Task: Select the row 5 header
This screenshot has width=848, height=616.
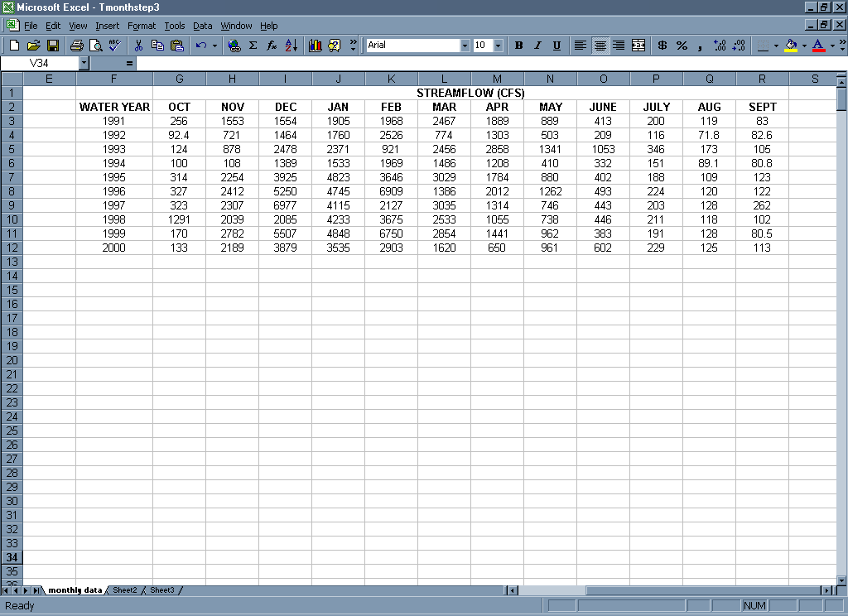Action: tap(12, 149)
